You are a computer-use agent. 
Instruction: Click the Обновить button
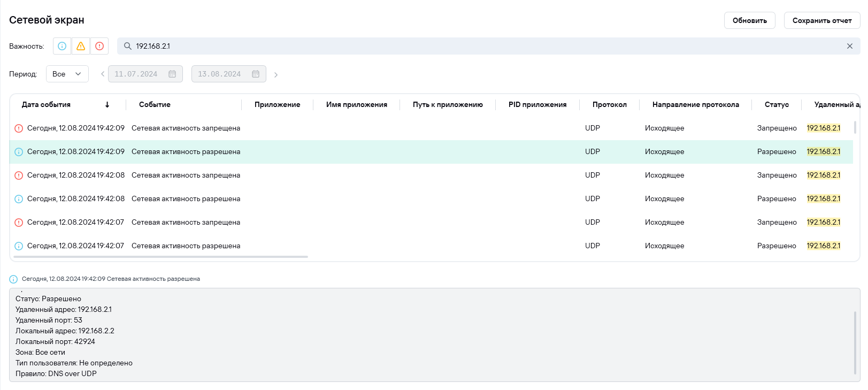749,20
